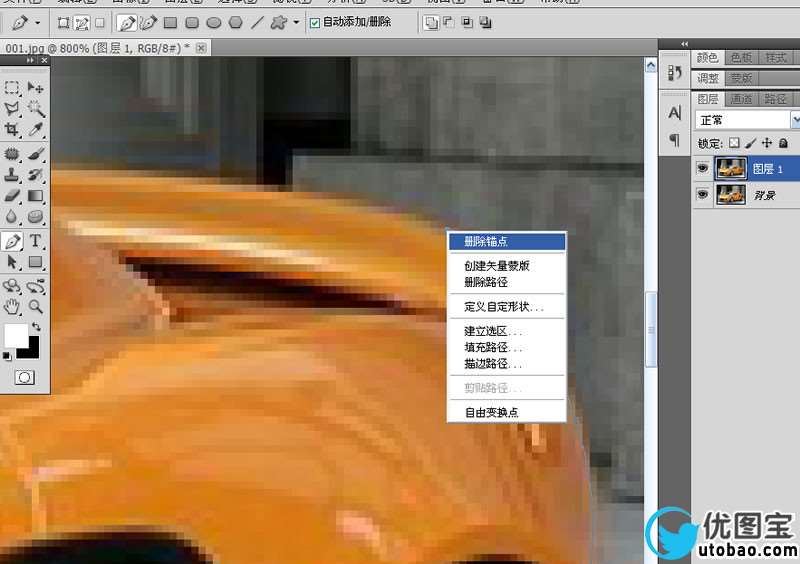Choose 定义自定形状 from the context menu
The width and height of the screenshot is (800, 564).
507,307
